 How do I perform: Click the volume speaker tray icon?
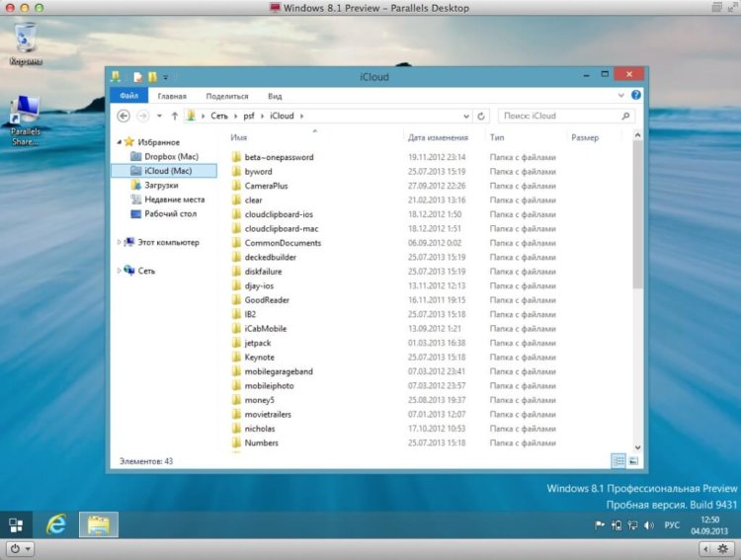(x=649, y=525)
